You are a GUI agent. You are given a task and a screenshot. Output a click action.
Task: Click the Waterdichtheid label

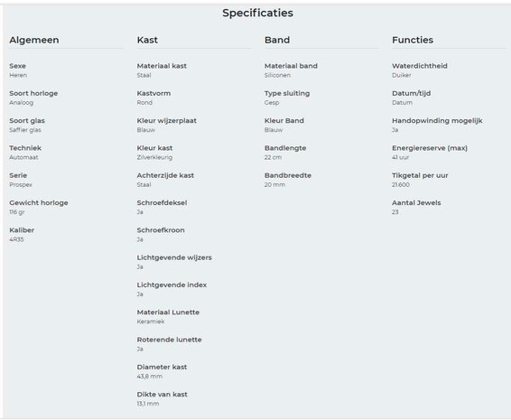(x=420, y=66)
